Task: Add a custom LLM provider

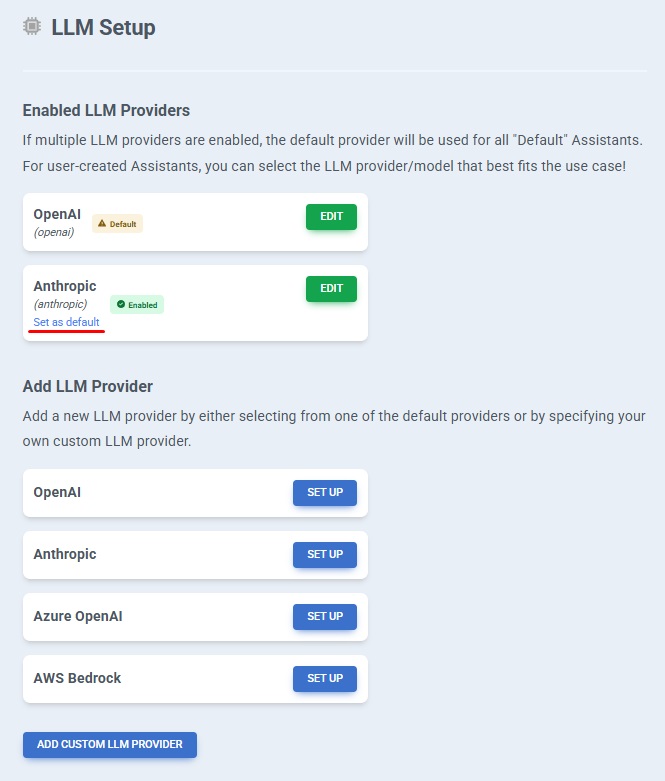Action: (110, 745)
